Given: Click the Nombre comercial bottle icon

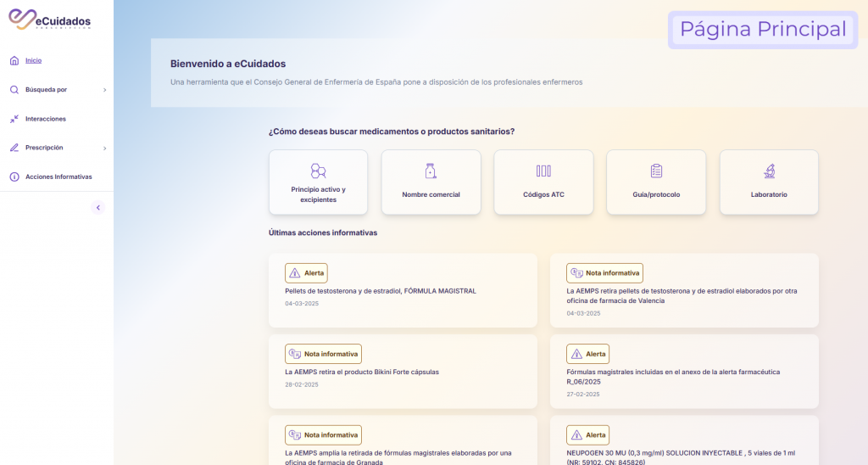Looking at the screenshot, I should point(431,171).
